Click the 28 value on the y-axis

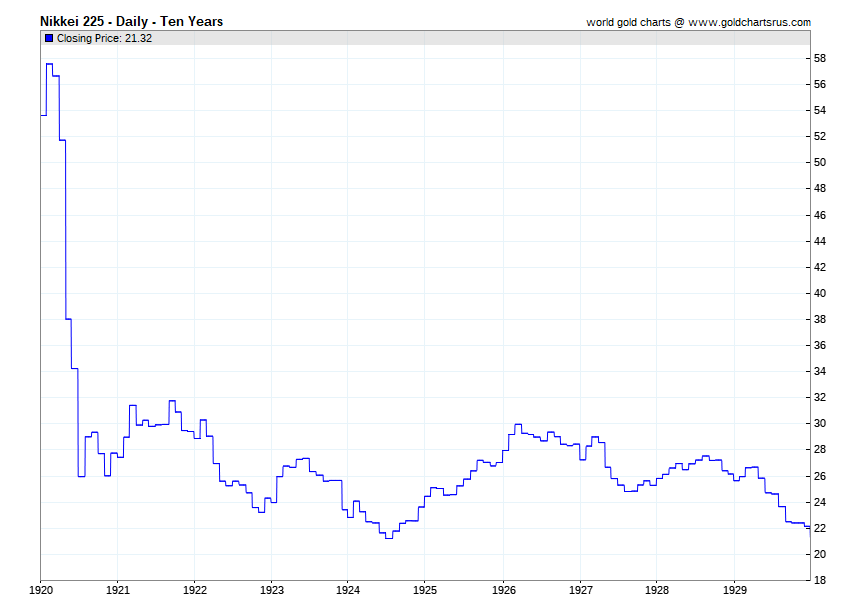[x=820, y=449]
